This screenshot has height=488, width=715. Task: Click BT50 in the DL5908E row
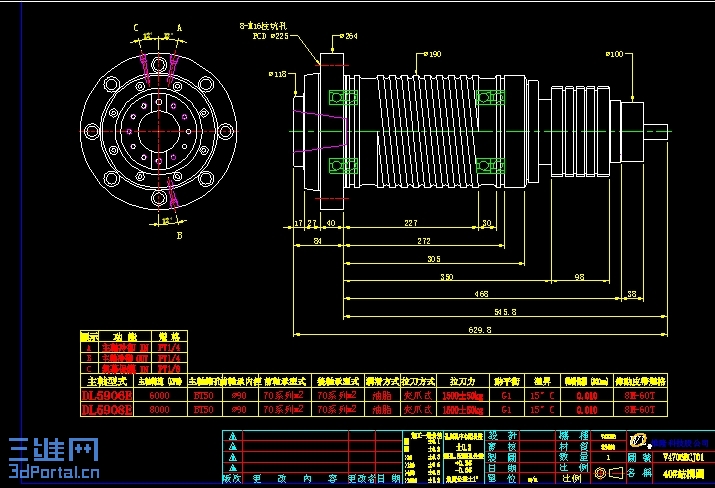coord(203,410)
